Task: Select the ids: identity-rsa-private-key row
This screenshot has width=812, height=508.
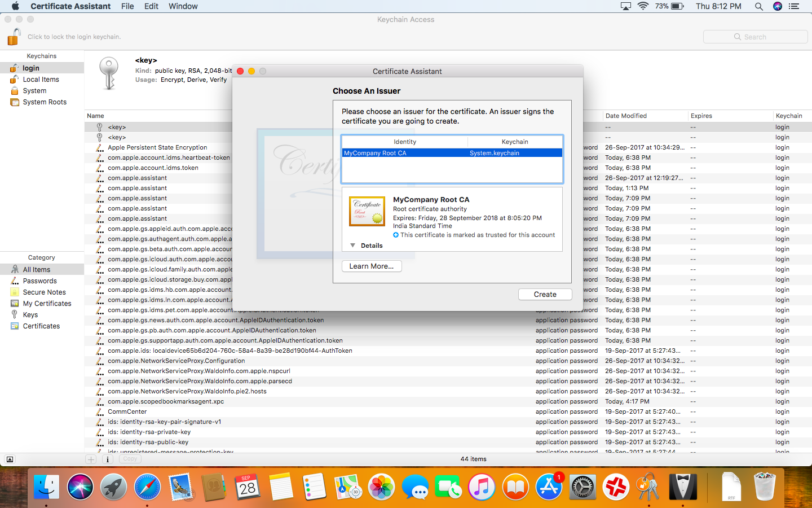Action: pos(448,432)
